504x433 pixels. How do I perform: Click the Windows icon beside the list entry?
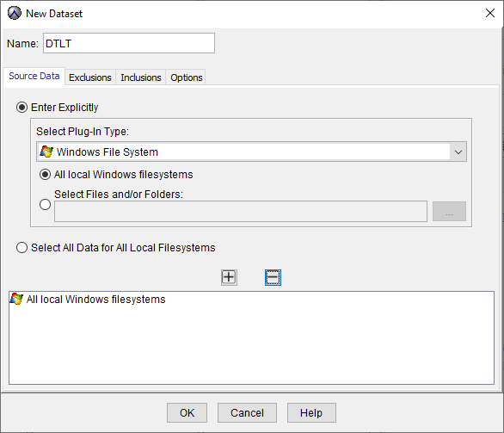click(x=16, y=299)
